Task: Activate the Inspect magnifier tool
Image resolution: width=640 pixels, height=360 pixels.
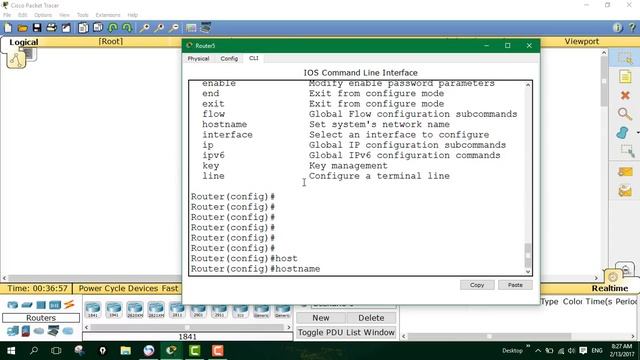Action: [x=625, y=114]
